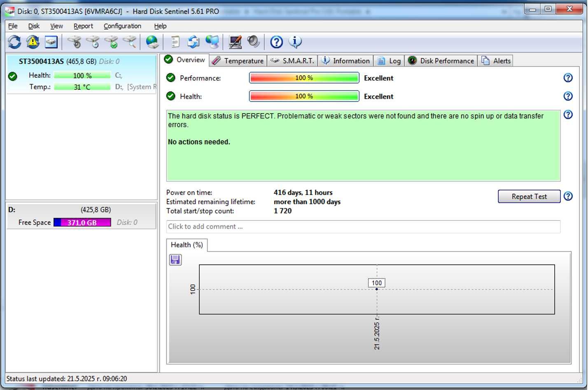Click the help icon beside Health row
Image resolution: width=588 pixels, height=390 pixels.
(x=568, y=96)
